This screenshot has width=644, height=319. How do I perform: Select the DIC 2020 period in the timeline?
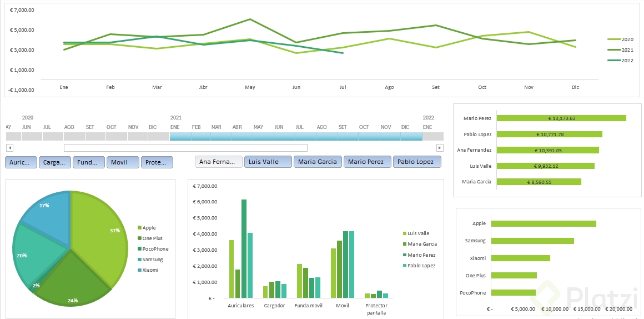(159, 137)
